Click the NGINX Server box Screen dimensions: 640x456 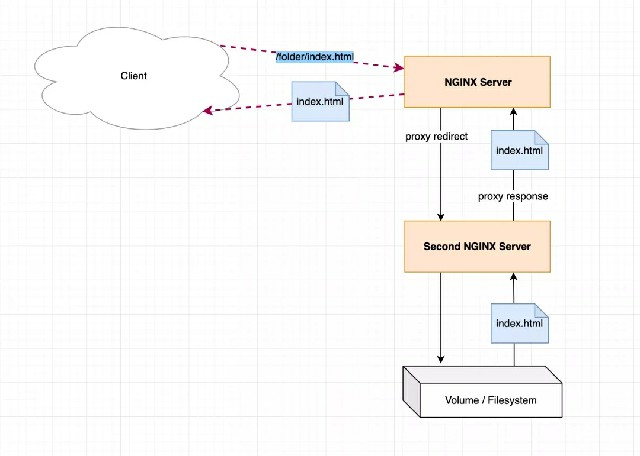pyautogui.click(x=477, y=82)
